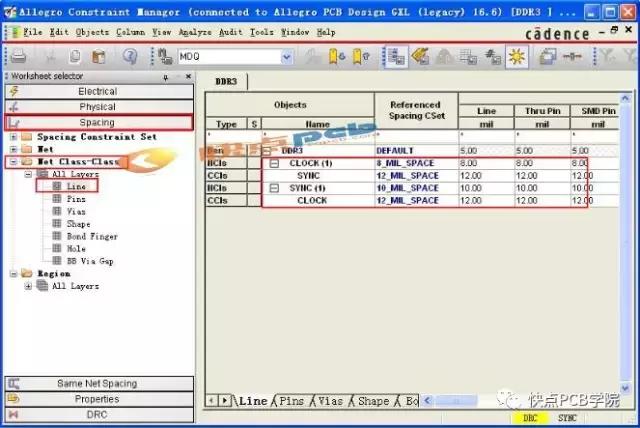
Task: Collapse the DDR3 design row
Action: pos(266,151)
